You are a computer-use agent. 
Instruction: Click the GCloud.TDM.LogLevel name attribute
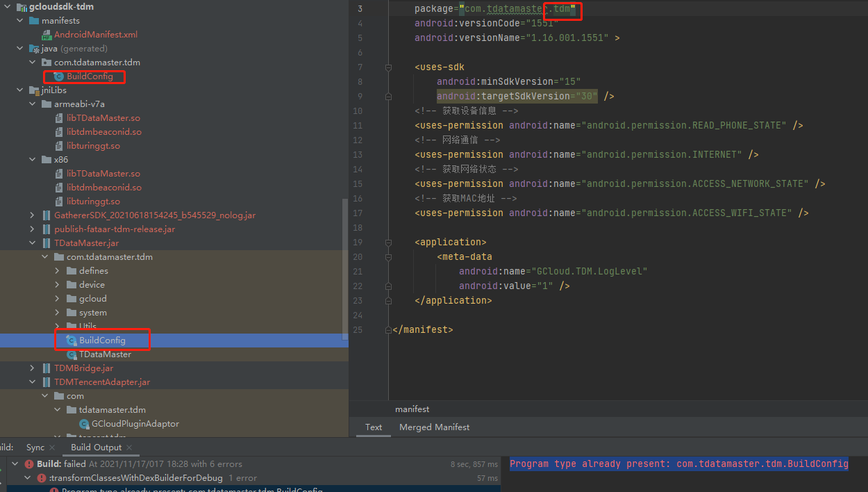553,272
